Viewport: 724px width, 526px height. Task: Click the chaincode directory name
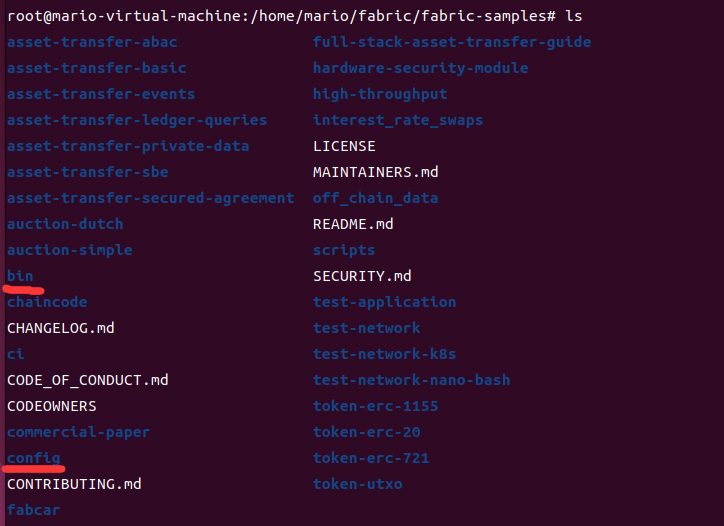tap(47, 302)
